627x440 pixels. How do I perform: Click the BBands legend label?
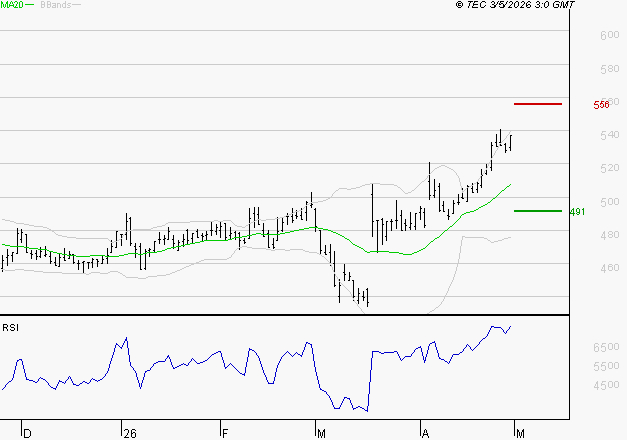pos(56,5)
